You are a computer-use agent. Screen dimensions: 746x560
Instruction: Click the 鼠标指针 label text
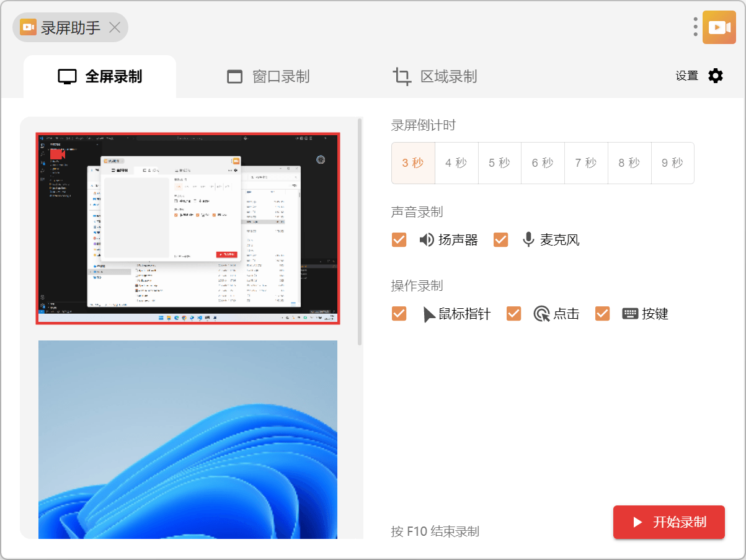464,314
